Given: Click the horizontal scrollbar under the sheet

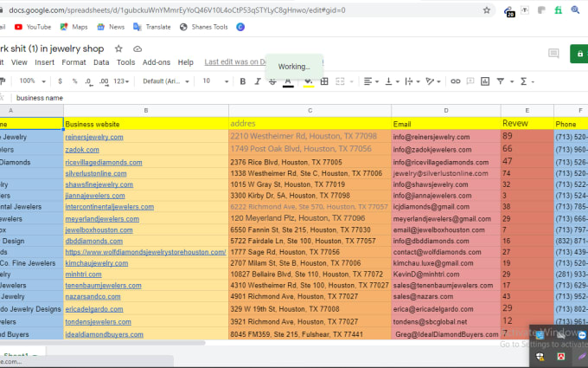Looking at the screenshot, I should 103,343.
